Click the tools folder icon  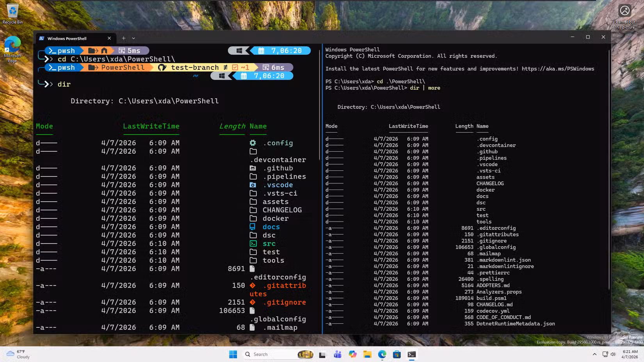coord(253,260)
